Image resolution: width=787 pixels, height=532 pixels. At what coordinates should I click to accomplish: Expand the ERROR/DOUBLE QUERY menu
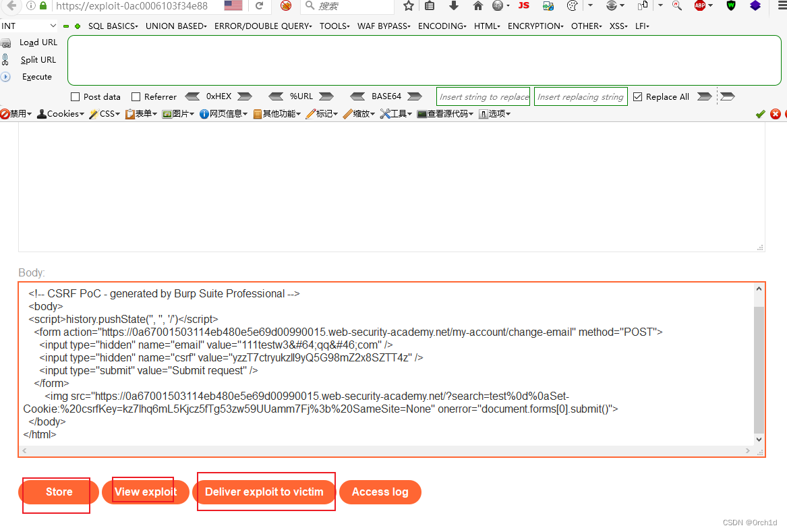263,26
